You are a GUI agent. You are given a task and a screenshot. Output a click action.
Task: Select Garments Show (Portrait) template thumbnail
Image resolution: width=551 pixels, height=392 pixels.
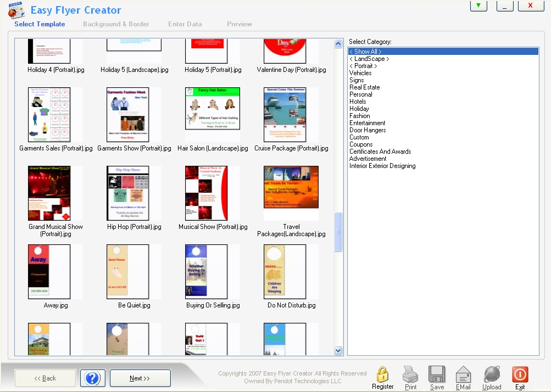128,115
